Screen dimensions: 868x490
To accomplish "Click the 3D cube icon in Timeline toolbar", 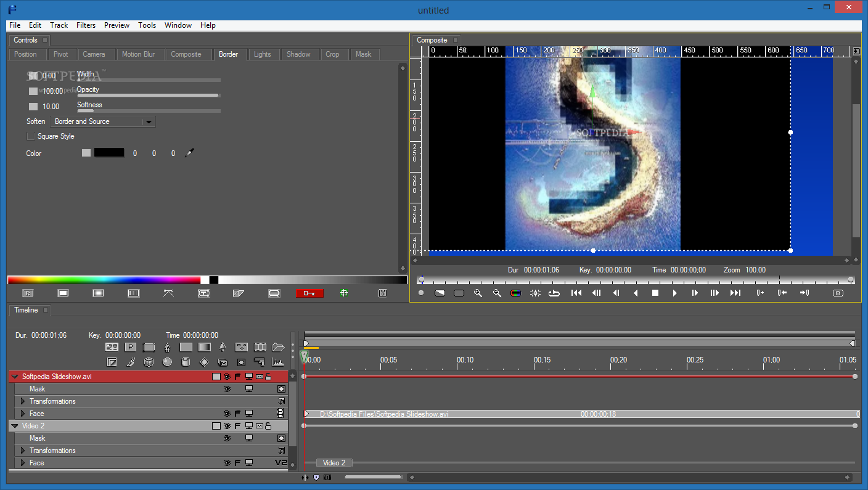I will [x=149, y=362].
